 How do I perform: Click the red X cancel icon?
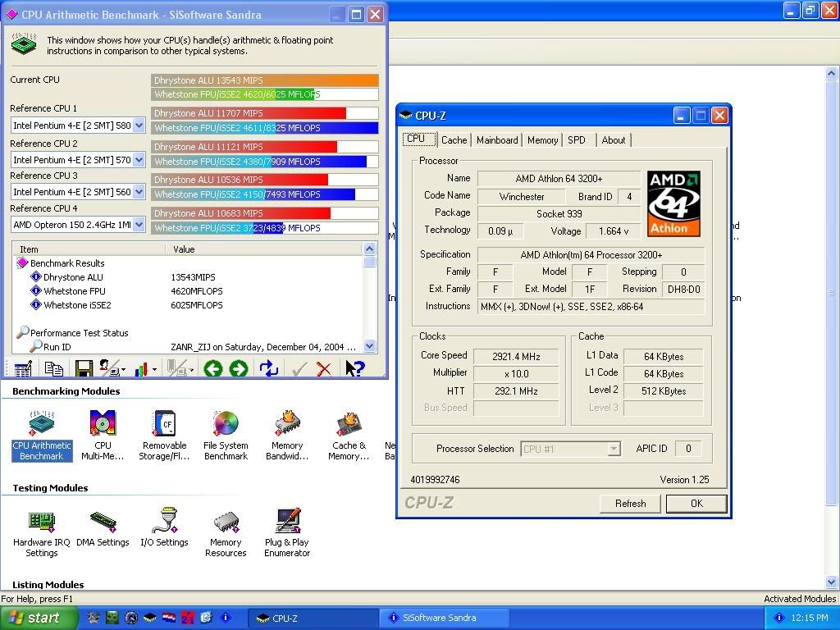tap(324, 369)
